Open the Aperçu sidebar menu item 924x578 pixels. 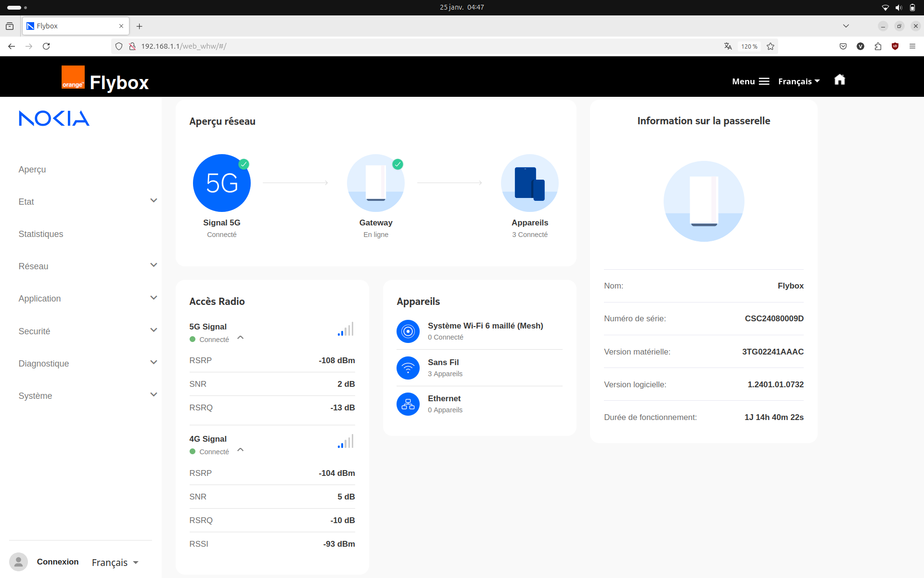pos(32,169)
